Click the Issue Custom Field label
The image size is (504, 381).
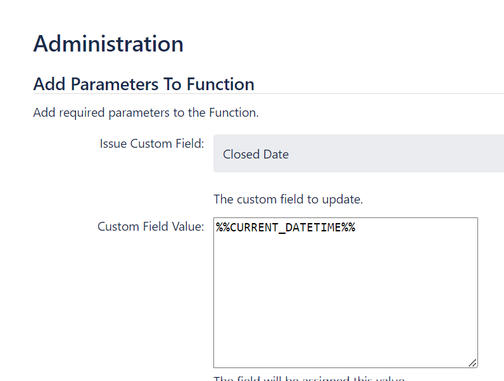click(152, 144)
